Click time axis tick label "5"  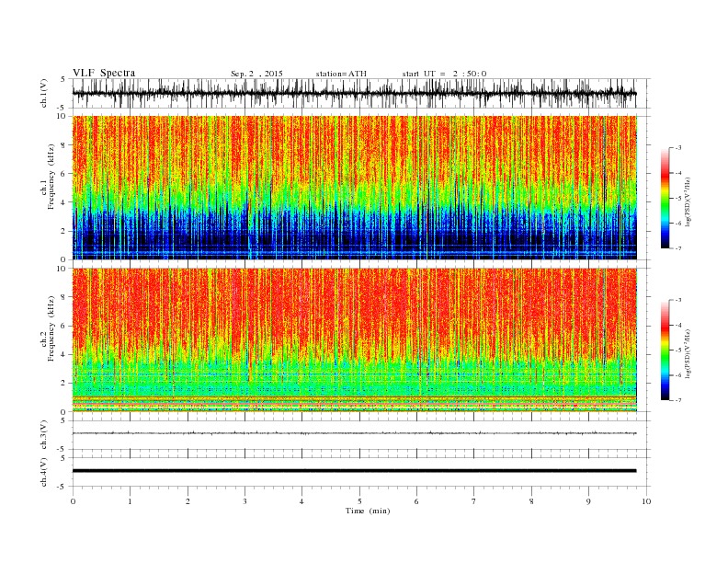[x=359, y=501]
